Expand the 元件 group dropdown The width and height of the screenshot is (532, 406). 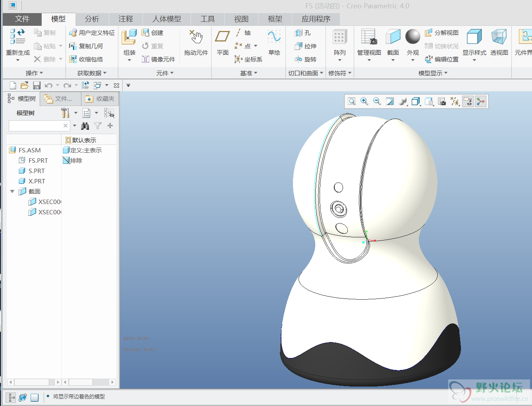(x=165, y=73)
